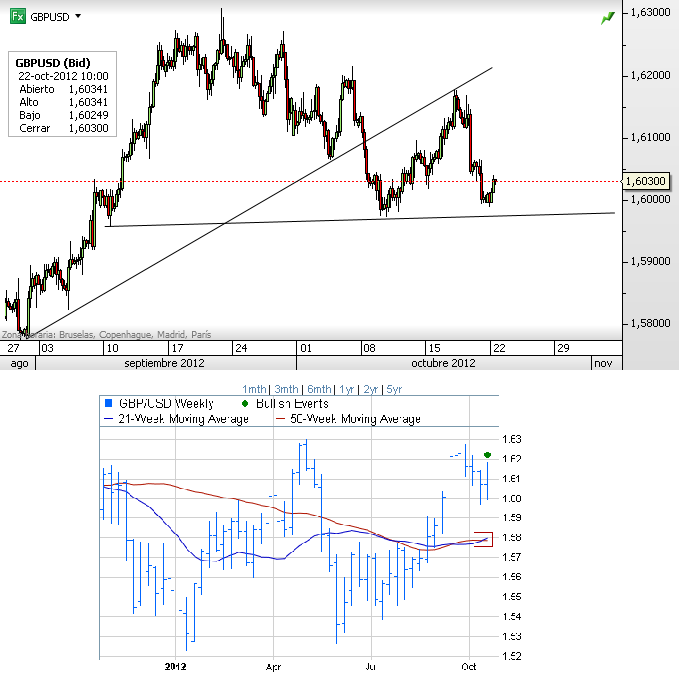Click the octubre 2012 month bar
679x679 pixels.
coord(444,363)
